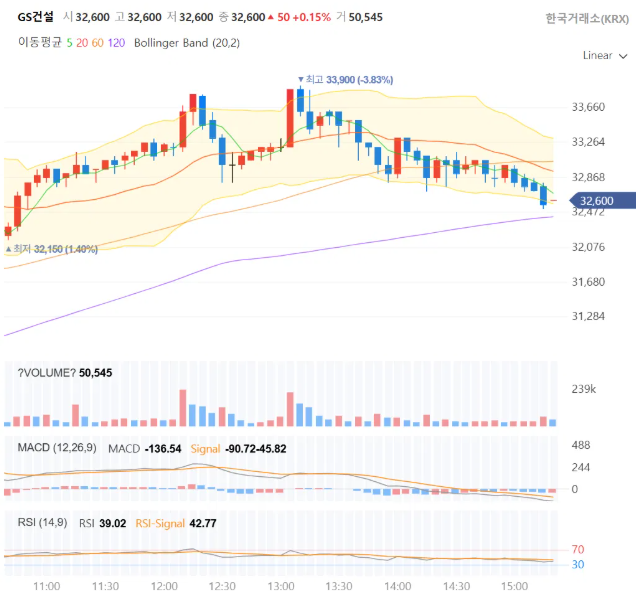Click the 한국거래소(KRX) exchange label

(x=587, y=19)
